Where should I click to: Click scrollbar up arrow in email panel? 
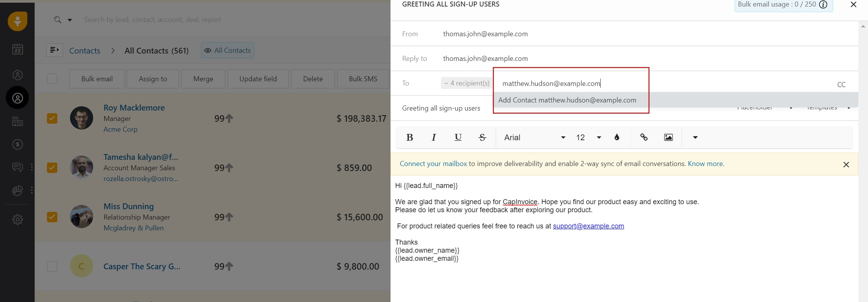863,26
